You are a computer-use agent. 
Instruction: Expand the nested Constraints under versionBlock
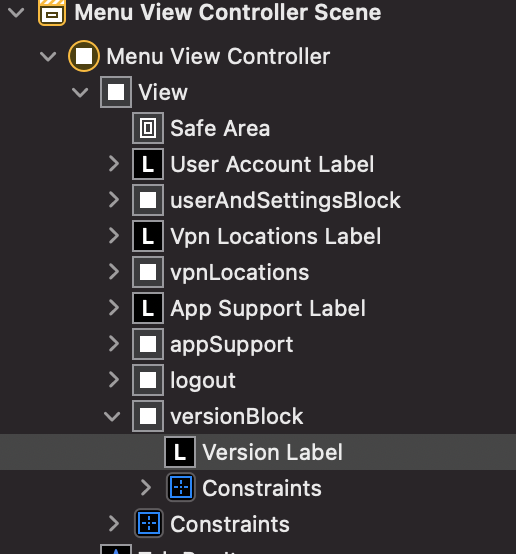click(146, 488)
